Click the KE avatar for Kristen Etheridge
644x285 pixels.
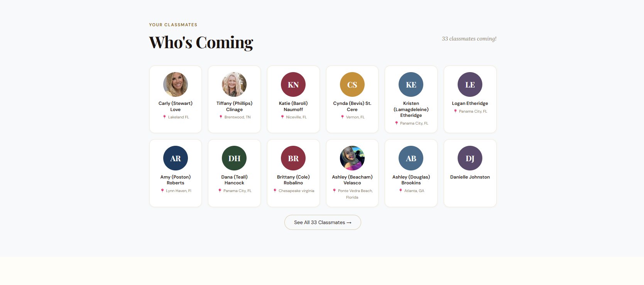(411, 84)
